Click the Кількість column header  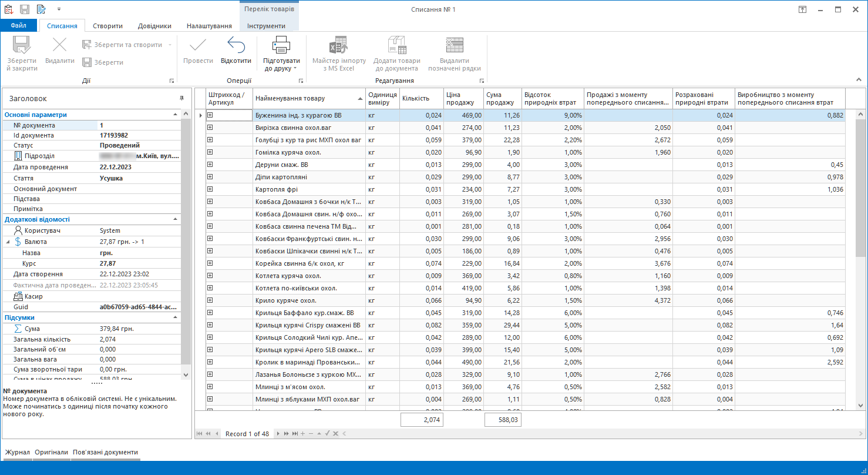420,98
